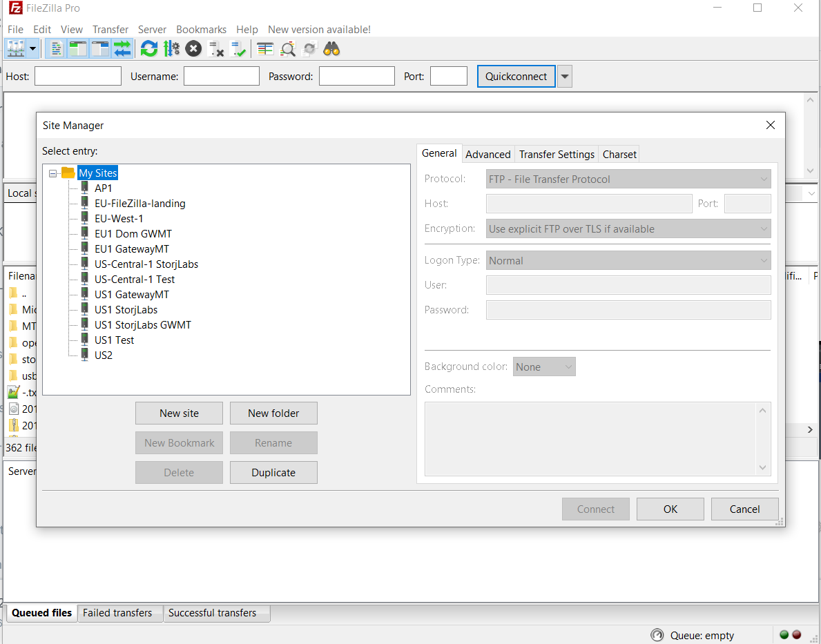
Task: Toggle synchronized browsing grayed icon
Action: coord(309,49)
